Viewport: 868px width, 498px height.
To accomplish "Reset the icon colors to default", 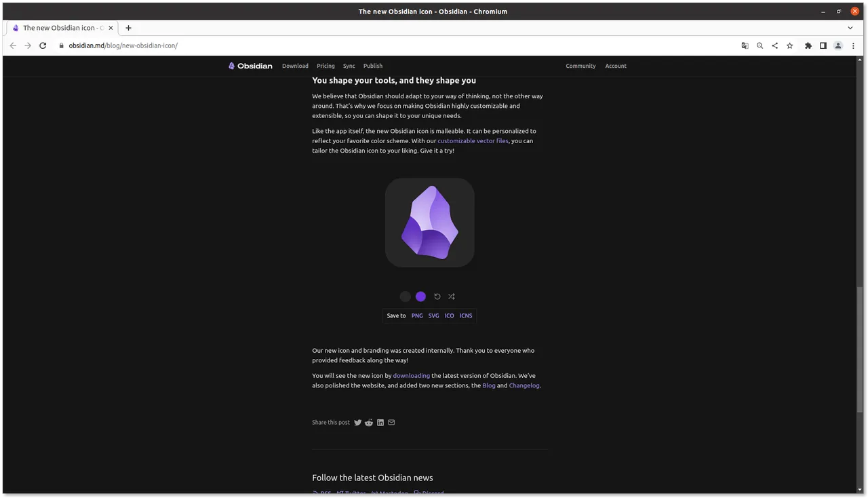I will pos(437,296).
